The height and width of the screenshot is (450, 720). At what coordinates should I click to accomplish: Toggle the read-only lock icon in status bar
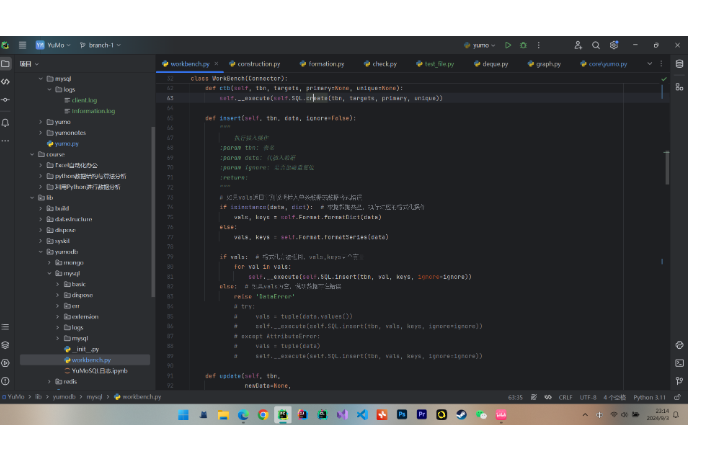677,397
